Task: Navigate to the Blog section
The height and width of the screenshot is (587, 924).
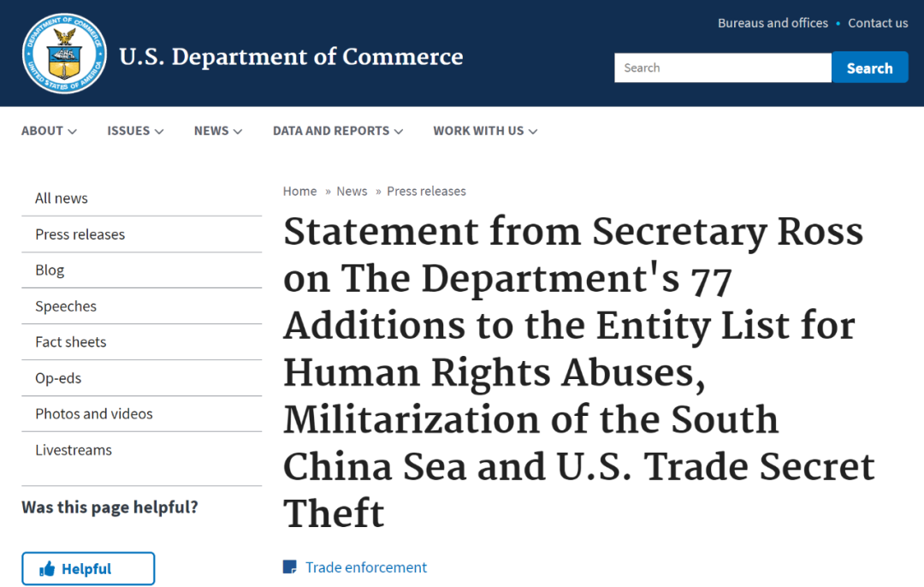Action: [50, 270]
